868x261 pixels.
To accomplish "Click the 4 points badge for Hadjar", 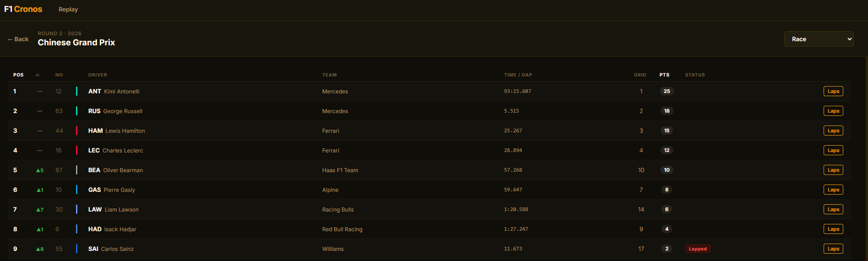I will [x=667, y=229].
